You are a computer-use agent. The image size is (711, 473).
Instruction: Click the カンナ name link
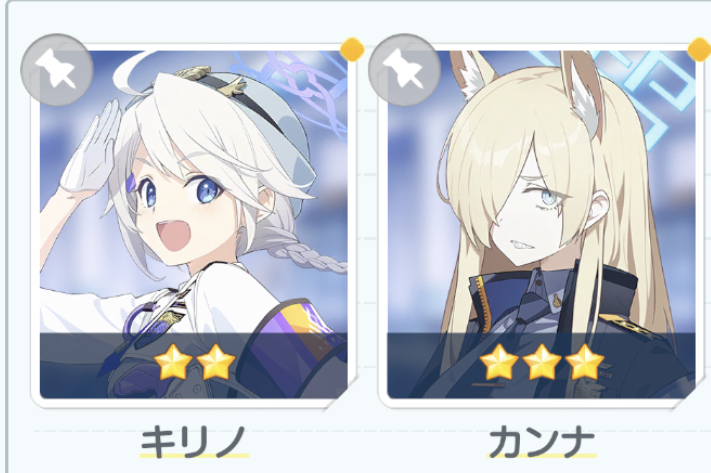(541, 441)
